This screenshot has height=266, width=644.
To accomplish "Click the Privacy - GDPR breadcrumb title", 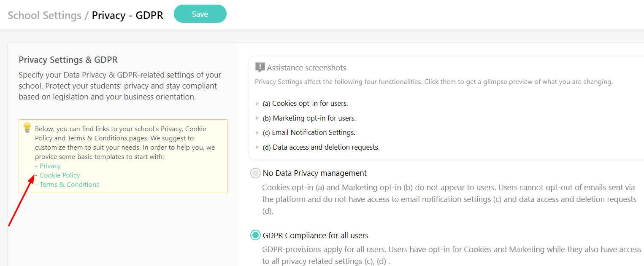I will [127, 15].
